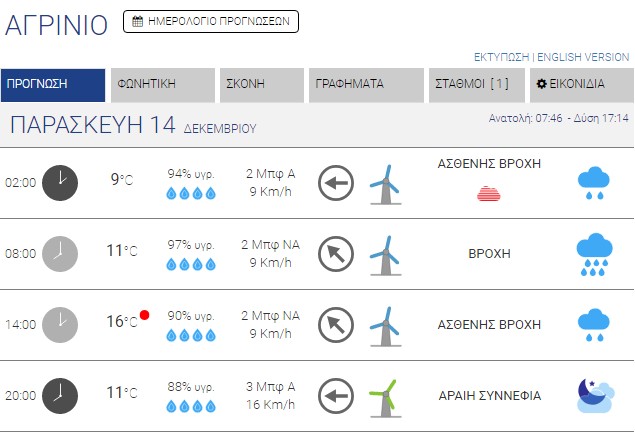Open the ΕΙΚΟΝΙΔΙΑ settings tab
The width and height of the screenshot is (635, 432).
click(578, 85)
